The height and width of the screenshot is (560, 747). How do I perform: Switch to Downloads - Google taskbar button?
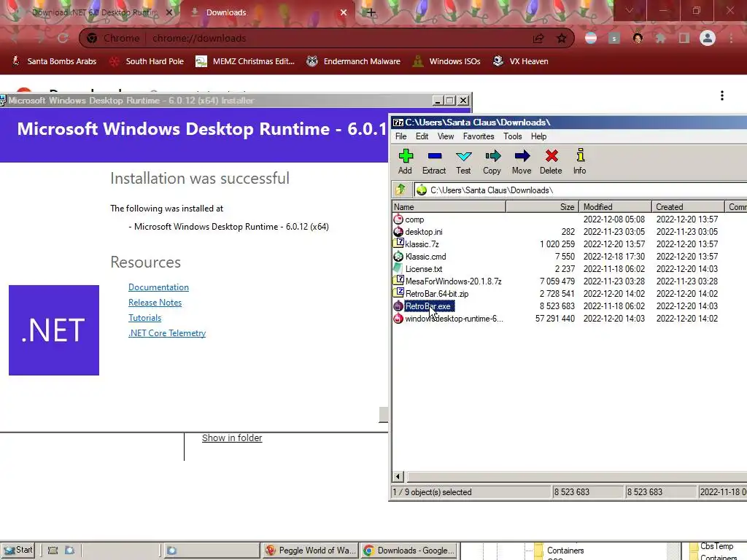409,551
